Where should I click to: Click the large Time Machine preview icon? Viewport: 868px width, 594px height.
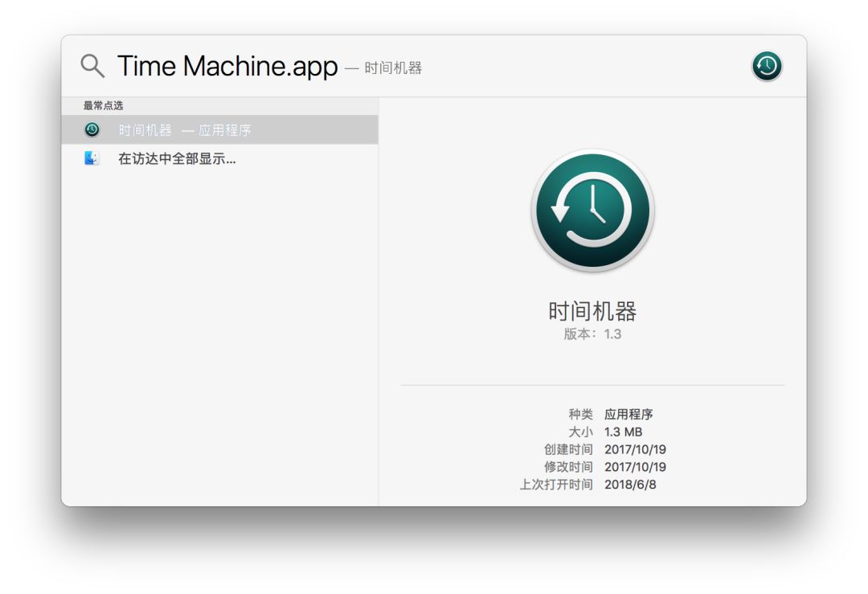(x=592, y=211)
